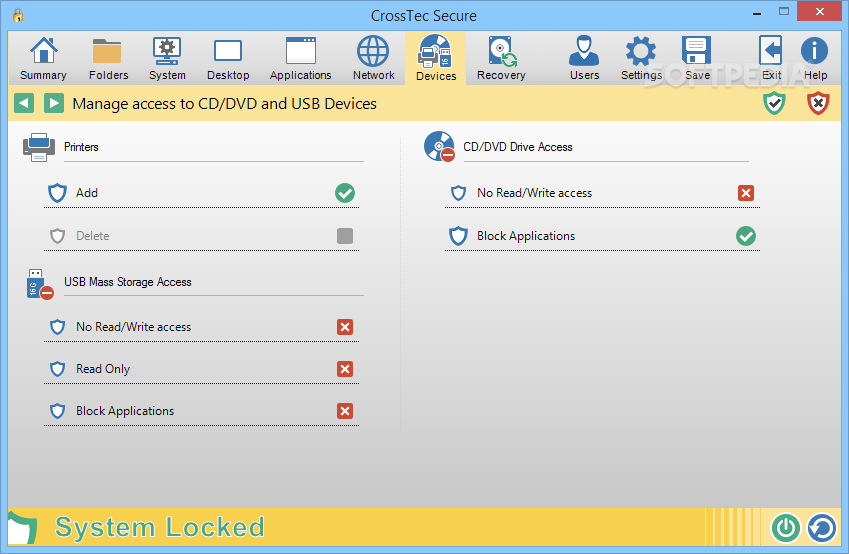Click shield icon beside USB Read Only
849x554 pixels.
[57, 369]
